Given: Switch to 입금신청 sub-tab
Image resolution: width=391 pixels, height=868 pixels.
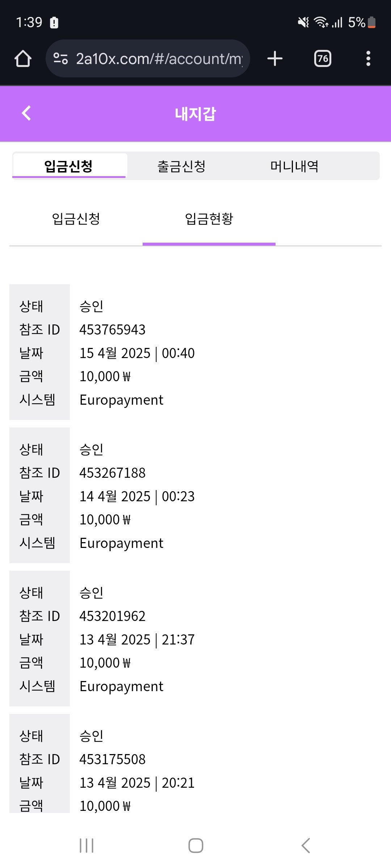Looking at the screenshot, I should tap(76, 219).
